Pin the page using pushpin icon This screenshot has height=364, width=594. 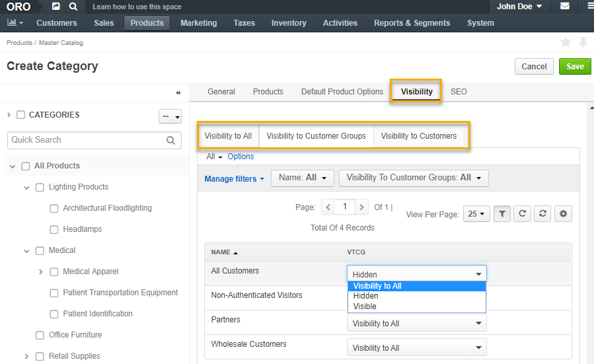click(x=583, y=42)
